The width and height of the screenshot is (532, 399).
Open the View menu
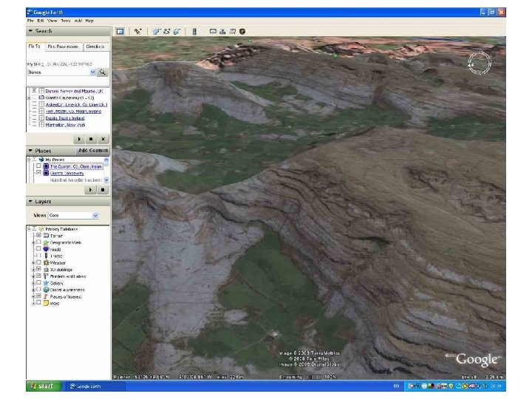tap(52, 21)
